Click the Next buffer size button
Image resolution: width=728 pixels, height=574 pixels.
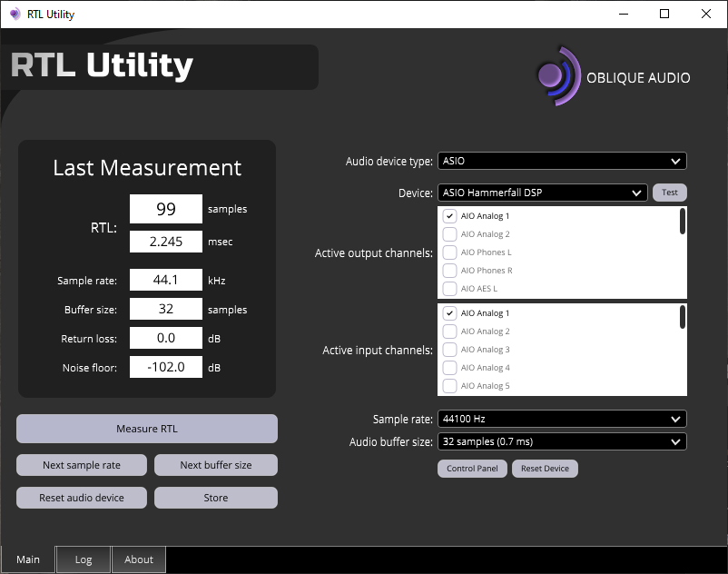[x=216, y=465]
